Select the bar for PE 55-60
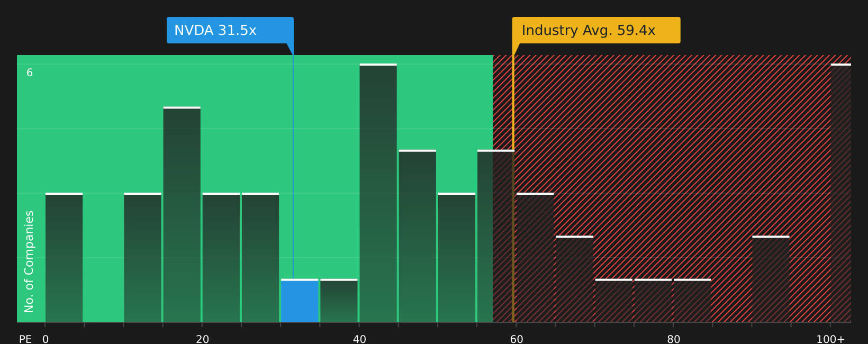868x344 pixels. [x=496, y=236]
